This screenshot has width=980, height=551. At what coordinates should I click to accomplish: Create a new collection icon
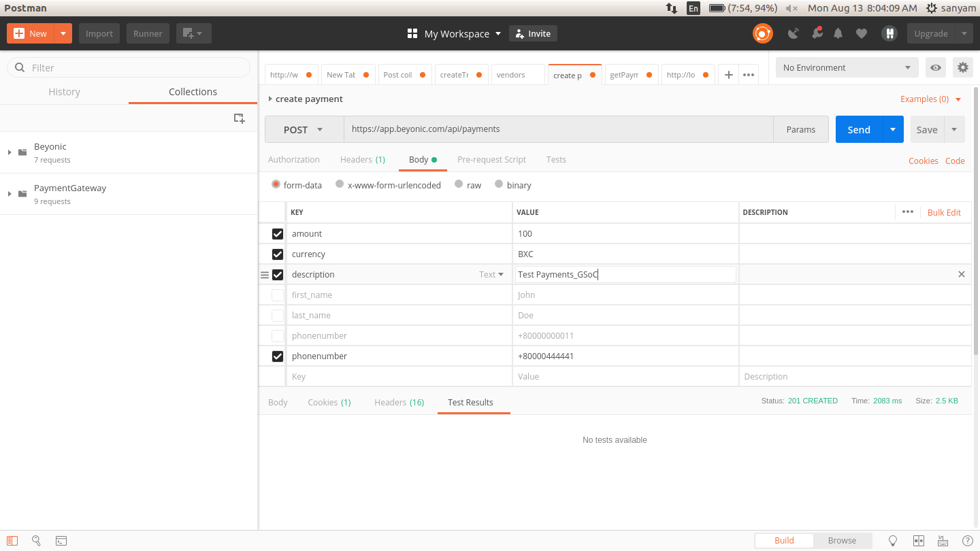(x=240, y=118)
